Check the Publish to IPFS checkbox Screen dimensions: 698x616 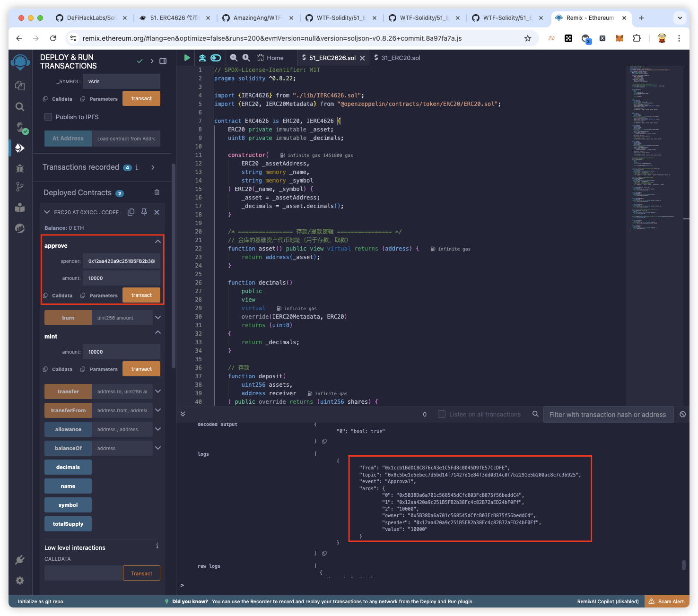click(x=48, y=117)
